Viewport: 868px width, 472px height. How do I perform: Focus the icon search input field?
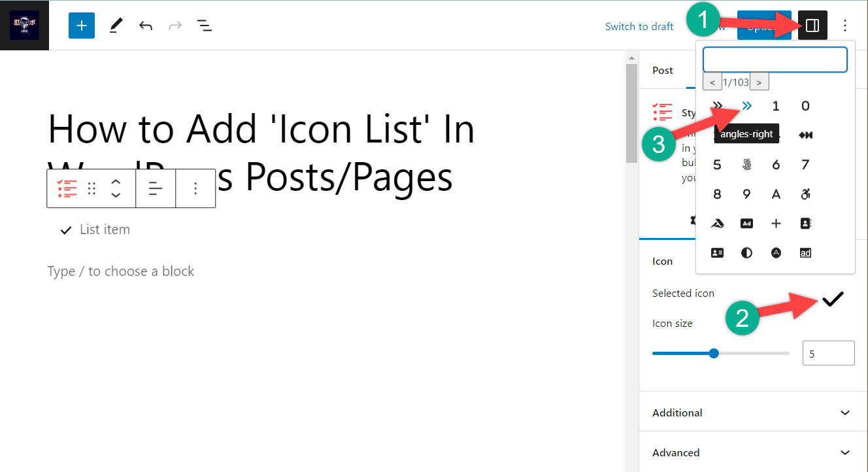(x=775, y=59)
